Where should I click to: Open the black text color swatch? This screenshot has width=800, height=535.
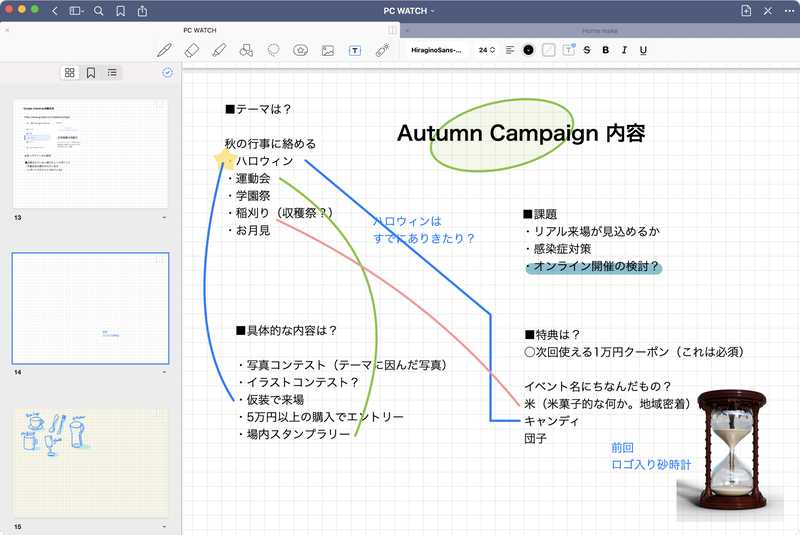pyautogui.click(x=529, y=50)
